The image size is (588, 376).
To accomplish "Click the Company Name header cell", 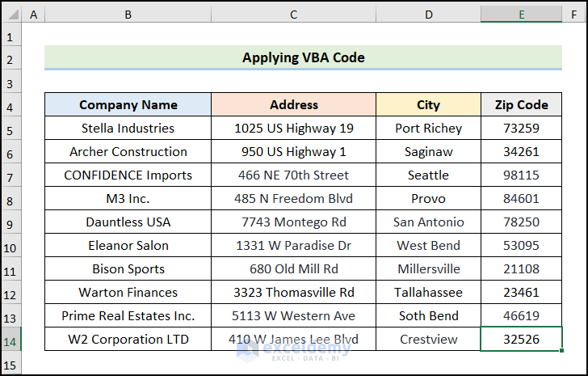I will [128, 104].
